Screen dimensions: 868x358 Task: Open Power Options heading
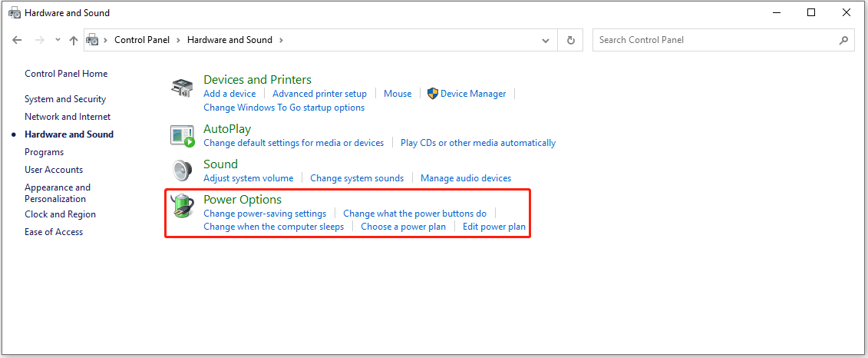coord(243,200)
